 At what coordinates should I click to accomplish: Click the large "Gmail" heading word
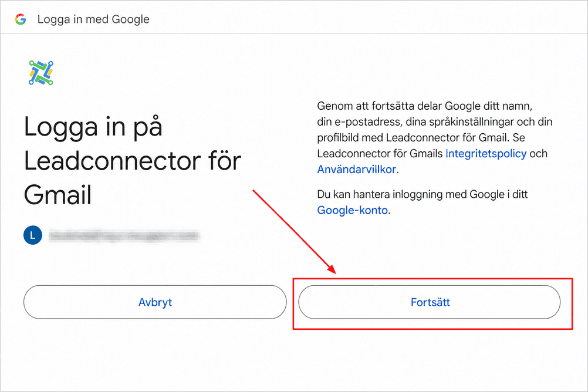click(x=58, y=195)
